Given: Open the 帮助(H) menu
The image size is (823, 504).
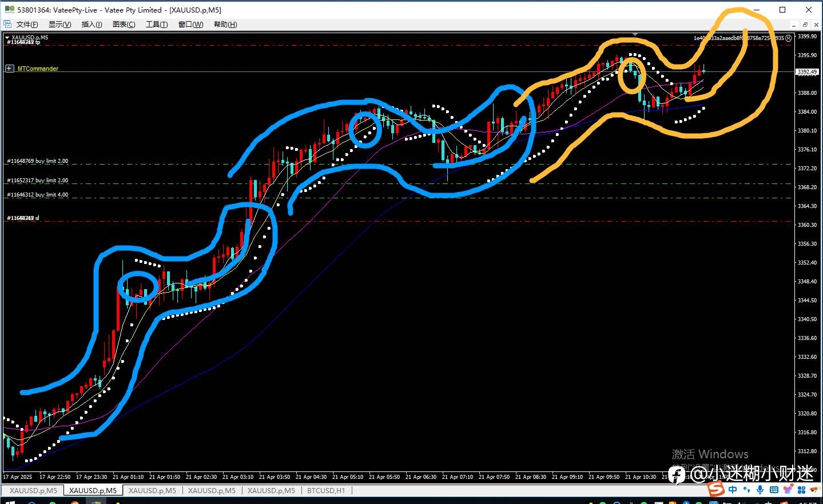Looking at the screenshot, I should pyautogui.click(x=225, y=25).
